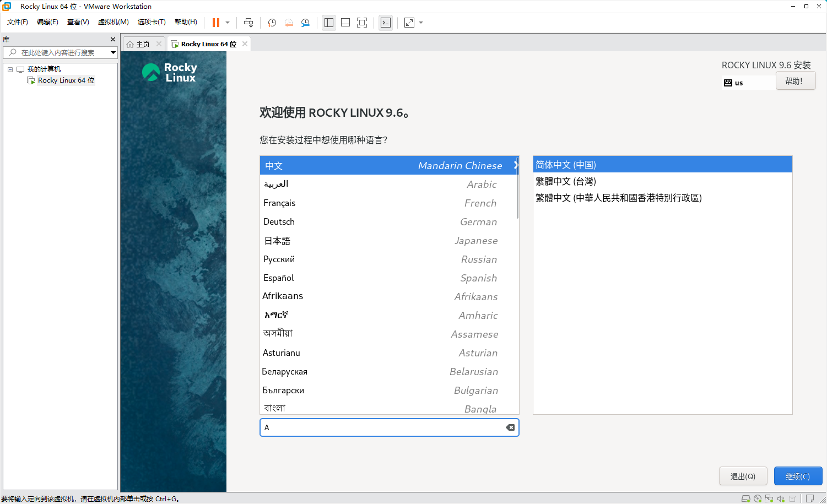Screen dimensions: 827x504
Task: Select the Send Ctrl+Alt+Del icon
Action: click(x=248, y=23)
